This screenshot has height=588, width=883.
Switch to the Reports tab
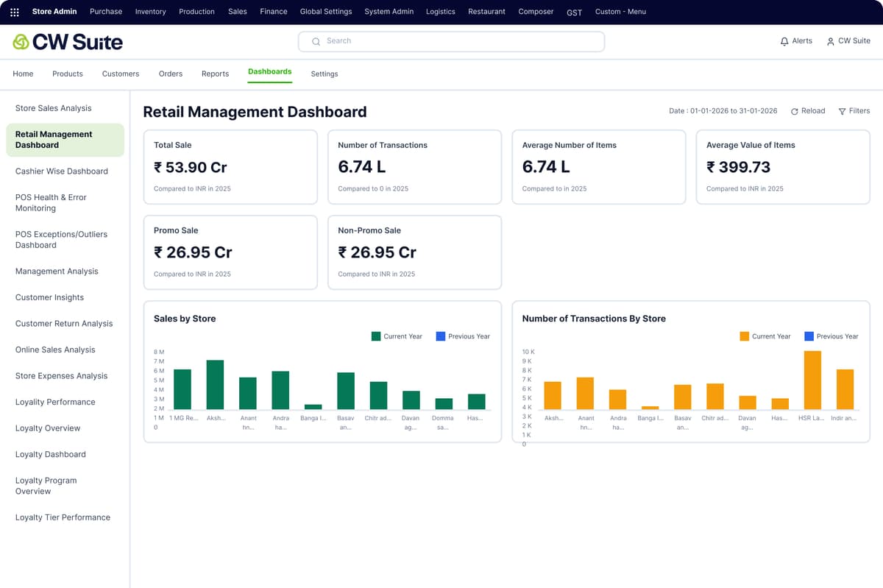(x=215, y=74)
